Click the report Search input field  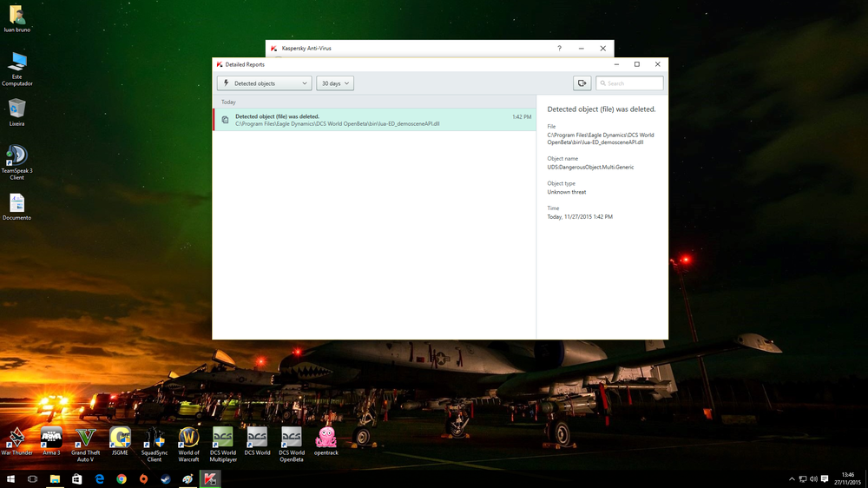(x=633, y=83)
